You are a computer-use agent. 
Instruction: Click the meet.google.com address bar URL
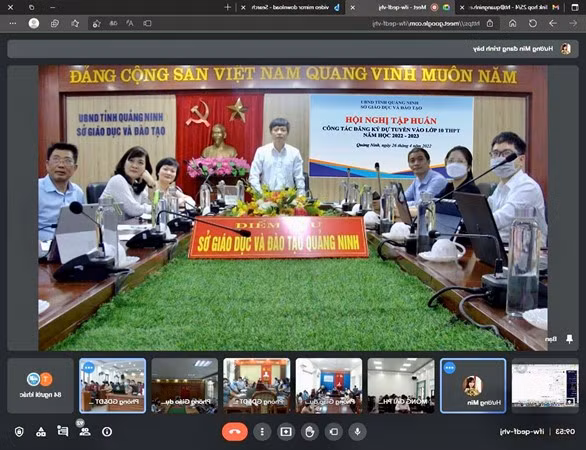pos(426,24)
